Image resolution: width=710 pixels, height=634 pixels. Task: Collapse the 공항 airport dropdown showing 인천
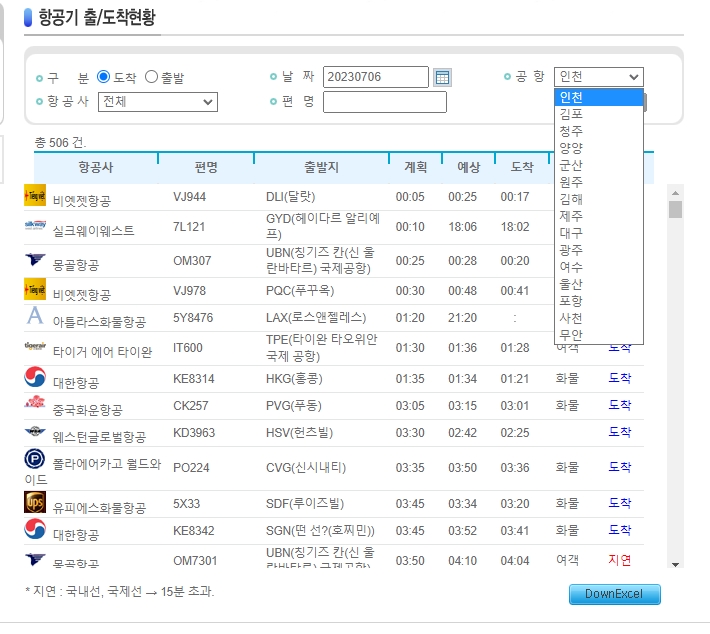[x=599, y=77]
